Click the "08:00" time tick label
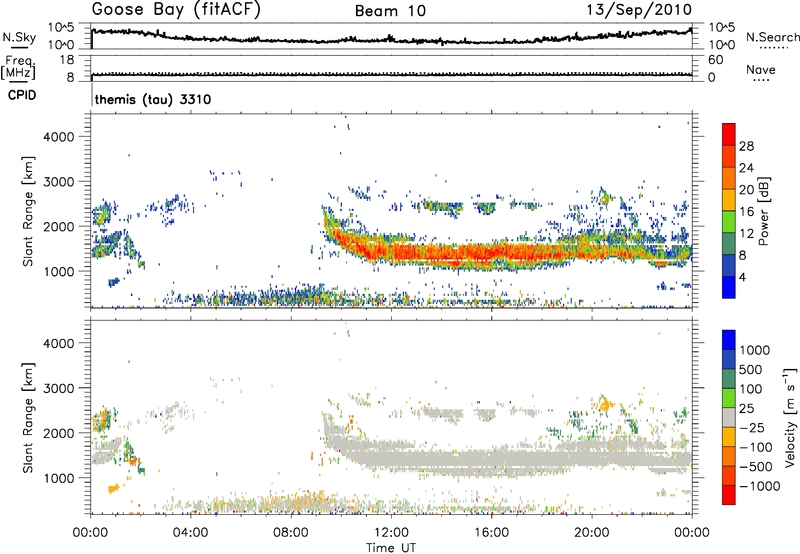 pyautogui.click(x=290, y=533)
